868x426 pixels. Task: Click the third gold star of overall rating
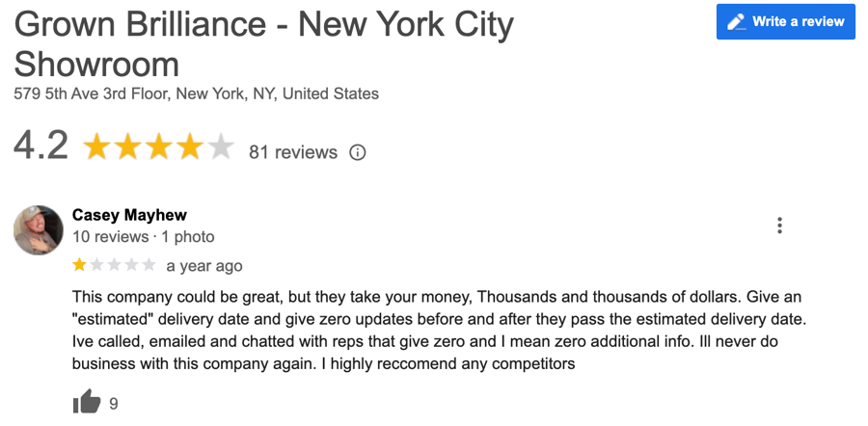(x=159, y=146)
